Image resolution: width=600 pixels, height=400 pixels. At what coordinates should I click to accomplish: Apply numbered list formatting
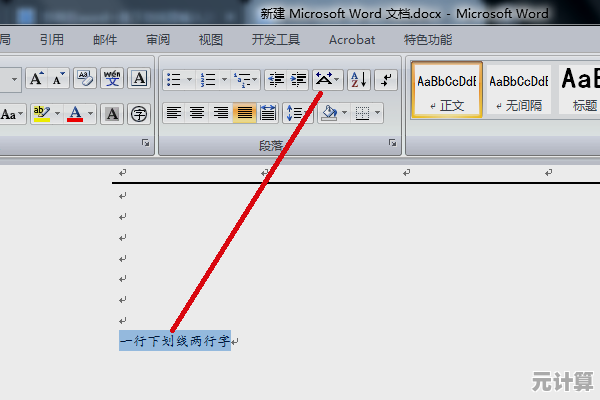pos(208,80)
